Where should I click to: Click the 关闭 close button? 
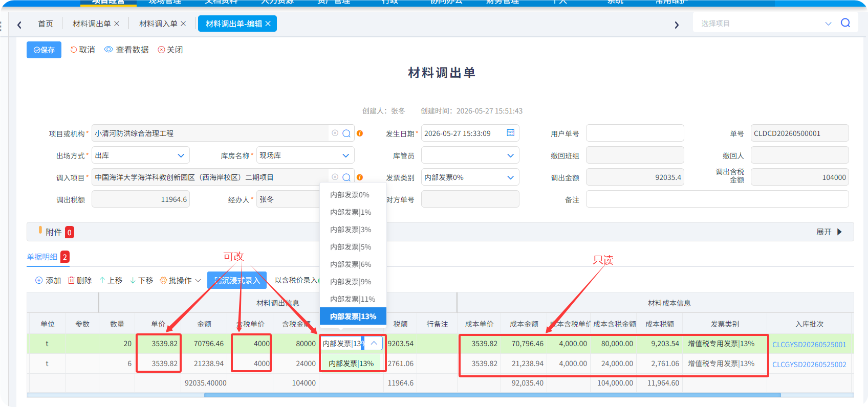pos(170,50)
